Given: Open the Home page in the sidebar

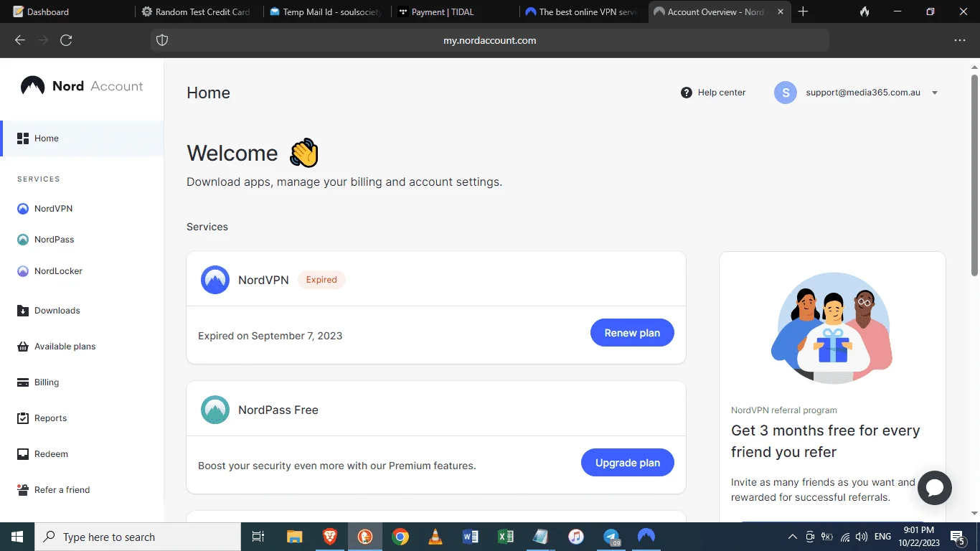Looking at the screenshot, I should click(x=83, y=138).
